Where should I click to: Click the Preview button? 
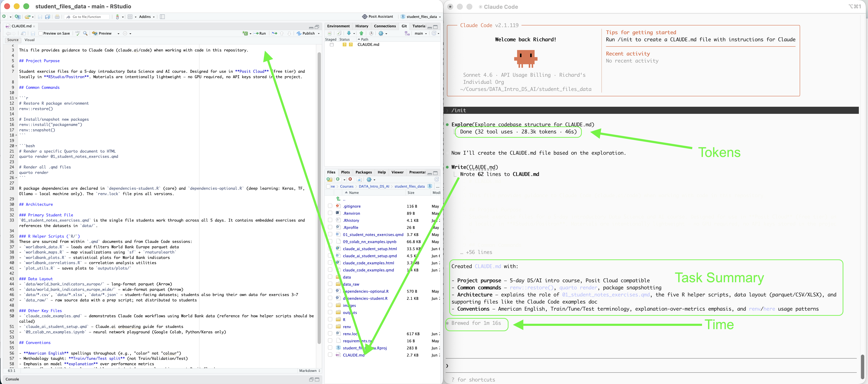[x=102, y=33]
